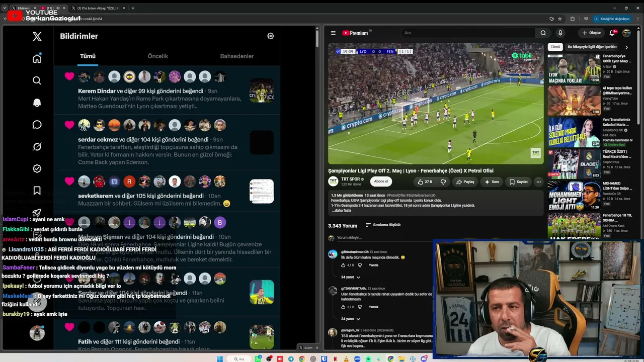Open the Lyon Maçında Yoklar video thumbnail
Viewport: 644px width, 362px height.
pyautogui.click(x=574, y=68)
